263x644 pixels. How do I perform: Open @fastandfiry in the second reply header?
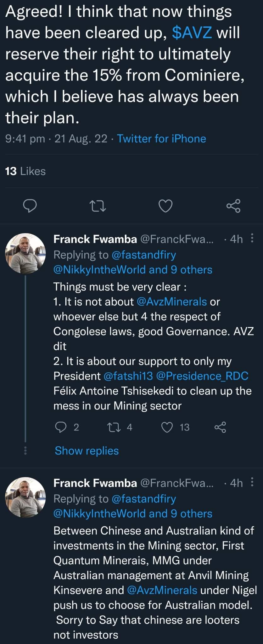[144, 499]
